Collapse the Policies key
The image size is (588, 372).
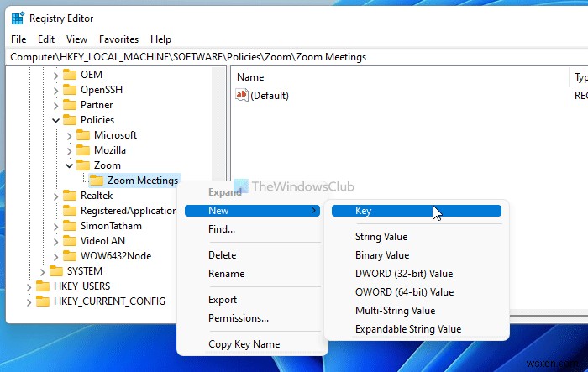(55, 120)
